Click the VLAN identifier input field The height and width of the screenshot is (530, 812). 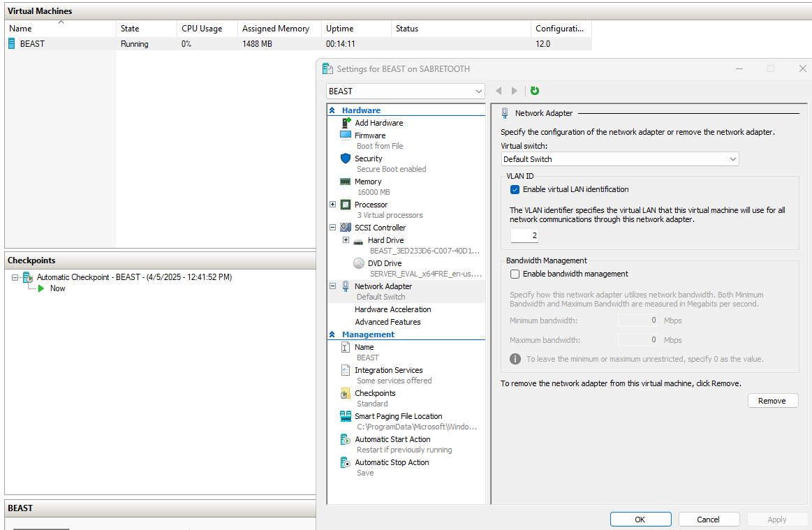point(524,236)
